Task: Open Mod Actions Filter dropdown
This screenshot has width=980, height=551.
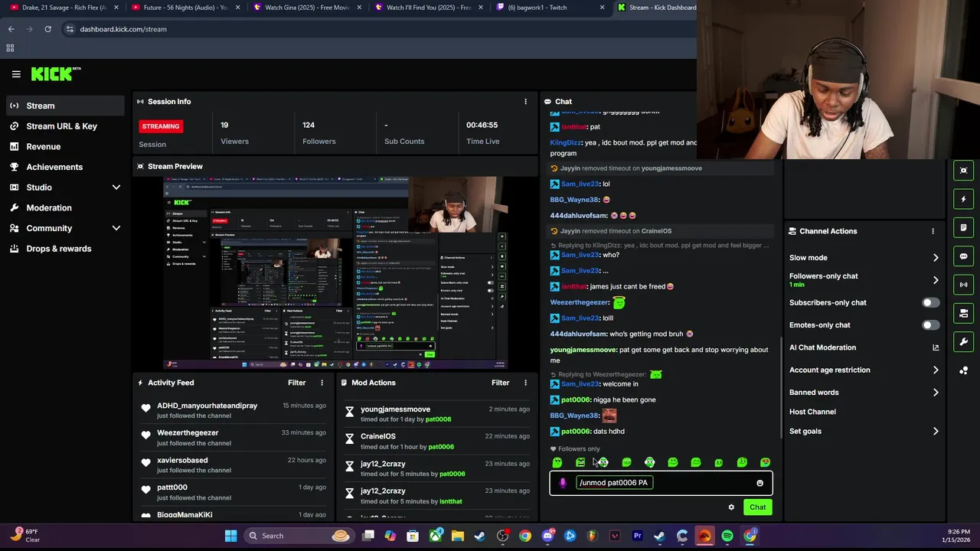Action: point(500,383)
